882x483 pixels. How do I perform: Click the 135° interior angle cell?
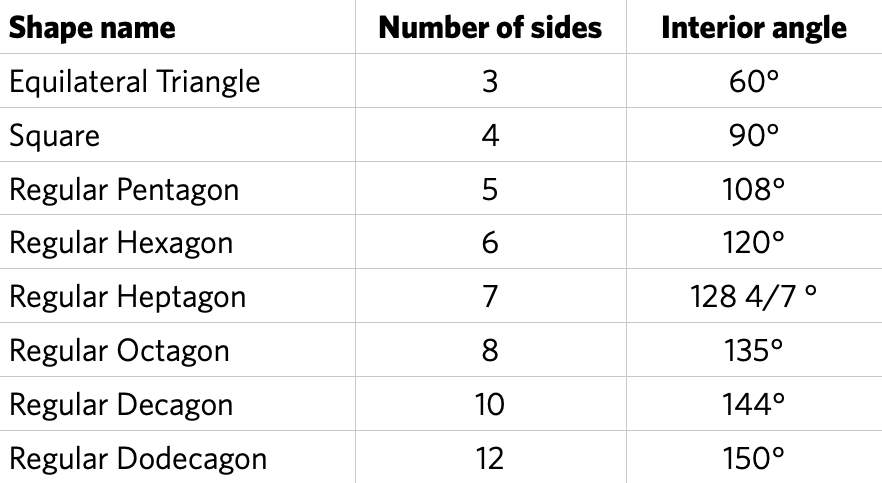(x=754, y=351)
